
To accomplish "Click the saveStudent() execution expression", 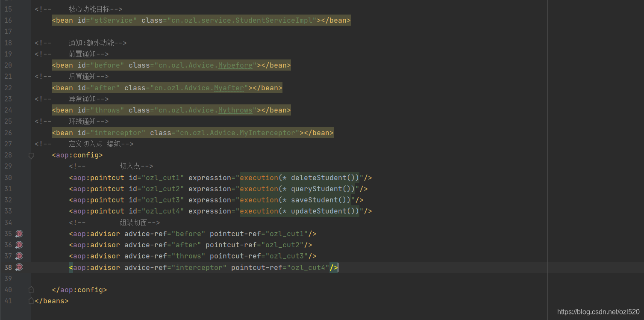I will tap(295, 200).
